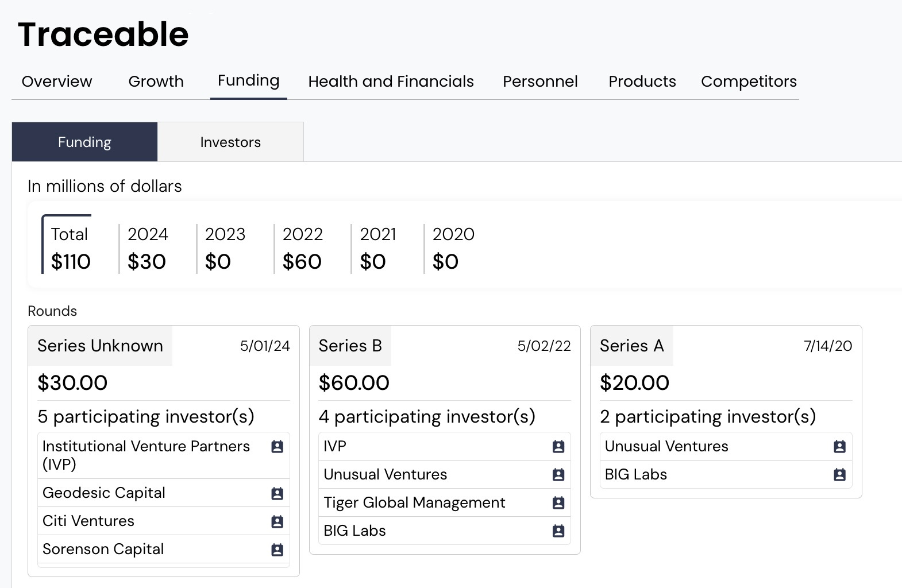
Task: Click BIG Labs name in Series B
Action: (x=354, y=531)
